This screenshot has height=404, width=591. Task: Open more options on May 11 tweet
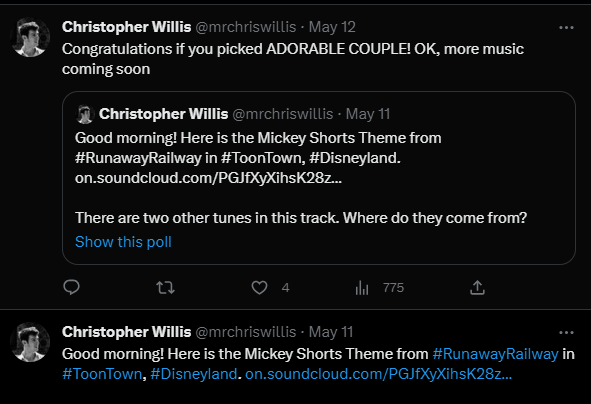(566, 332)
